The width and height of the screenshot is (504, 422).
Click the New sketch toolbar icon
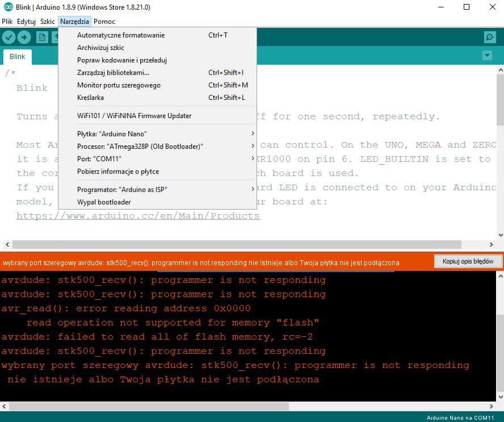pyautogui.click(x=42, y=37)
